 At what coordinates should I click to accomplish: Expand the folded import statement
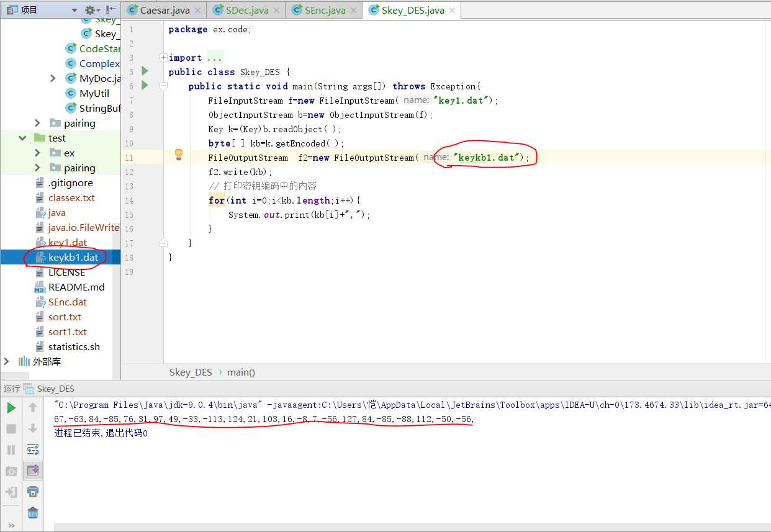(163, 57)
